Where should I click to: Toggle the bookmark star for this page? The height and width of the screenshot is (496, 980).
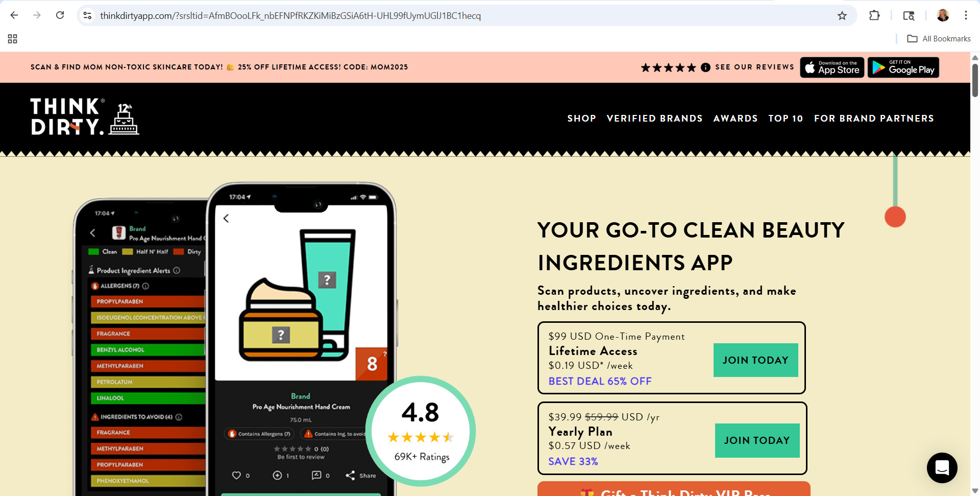pyautogui.click(x=842, y=16)
